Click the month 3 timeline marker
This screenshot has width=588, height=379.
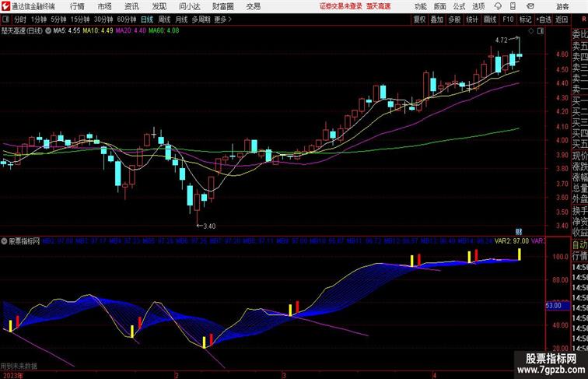[x=284, y=375]
